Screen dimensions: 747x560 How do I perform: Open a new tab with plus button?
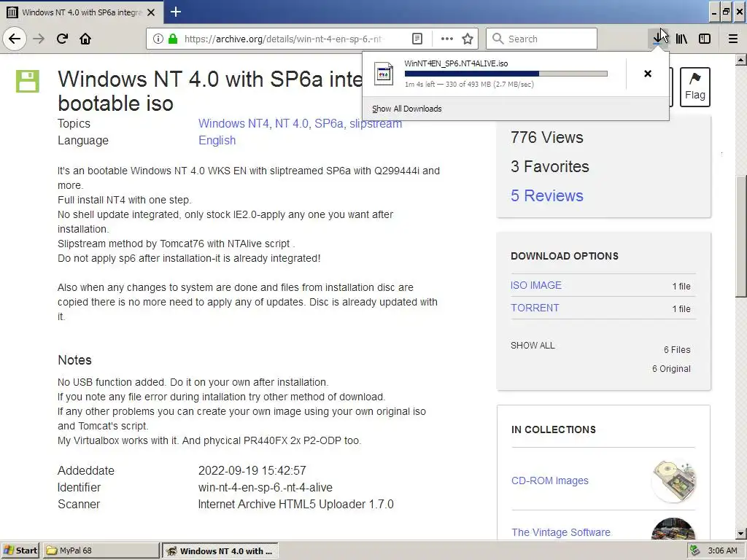[176, 12]
